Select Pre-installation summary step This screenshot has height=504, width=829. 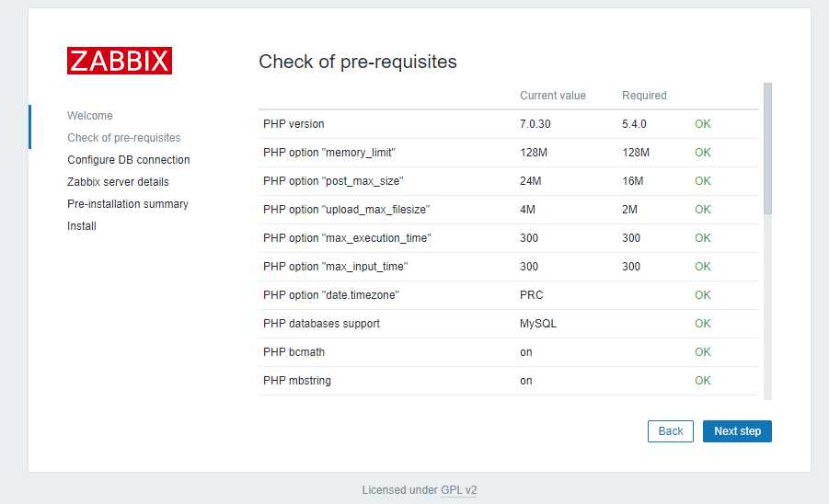[127, 204]
